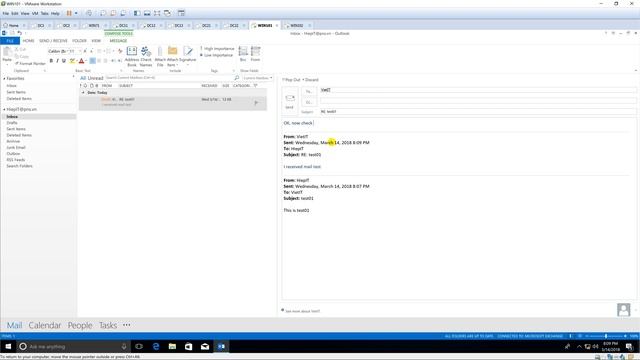Open Microsoft Edge from the taskbar
This screenshot has height=360, width=640.
coord(156,347)
